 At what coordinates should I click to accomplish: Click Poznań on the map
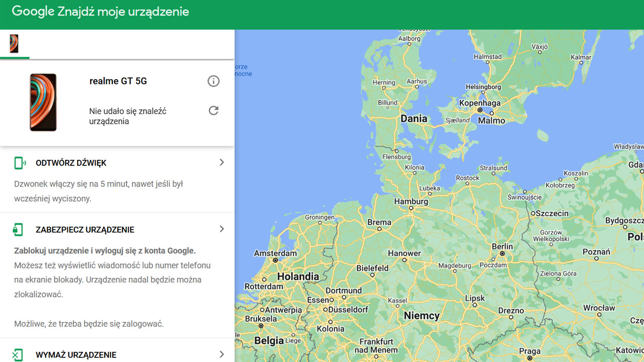tap(596, 251)
